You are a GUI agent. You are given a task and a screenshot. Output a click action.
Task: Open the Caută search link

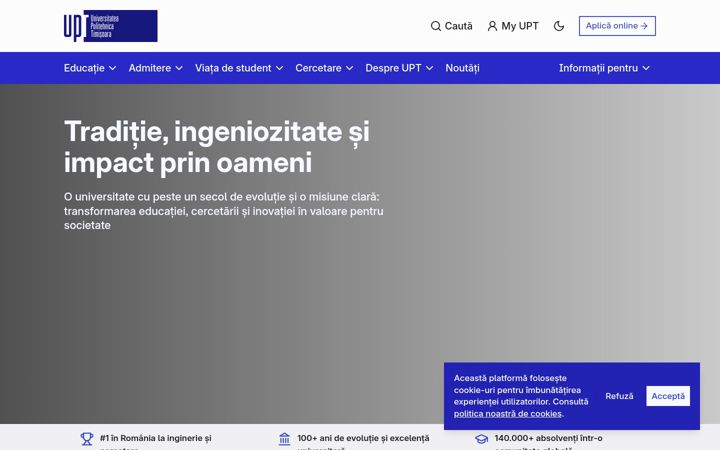[452, 26]
